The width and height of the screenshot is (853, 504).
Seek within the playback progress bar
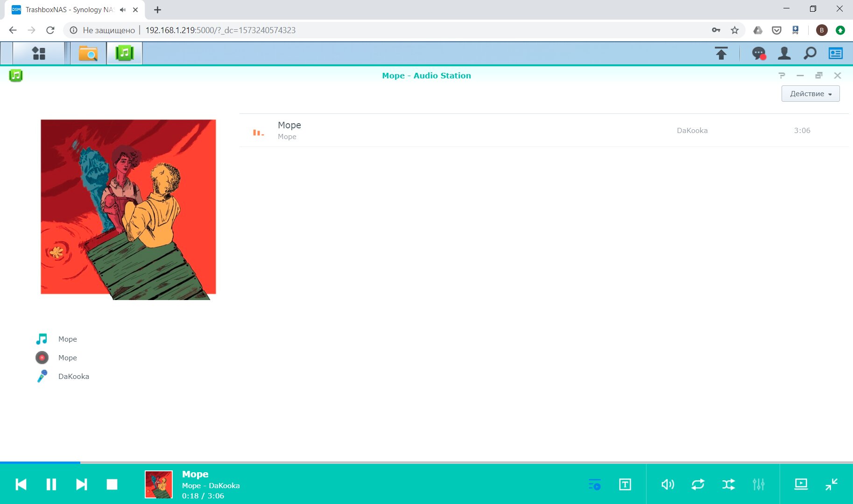pyautogui.click(x=426, y=462)
